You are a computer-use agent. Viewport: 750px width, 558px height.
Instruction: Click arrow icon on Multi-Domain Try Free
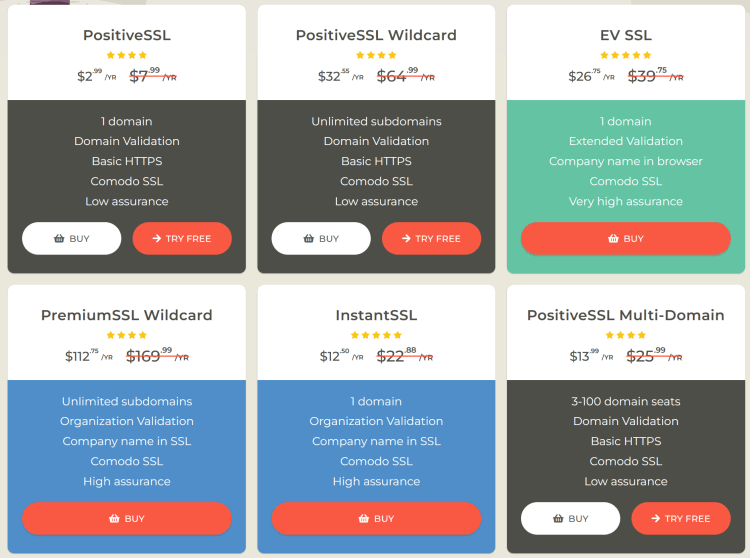pos(655,519)
